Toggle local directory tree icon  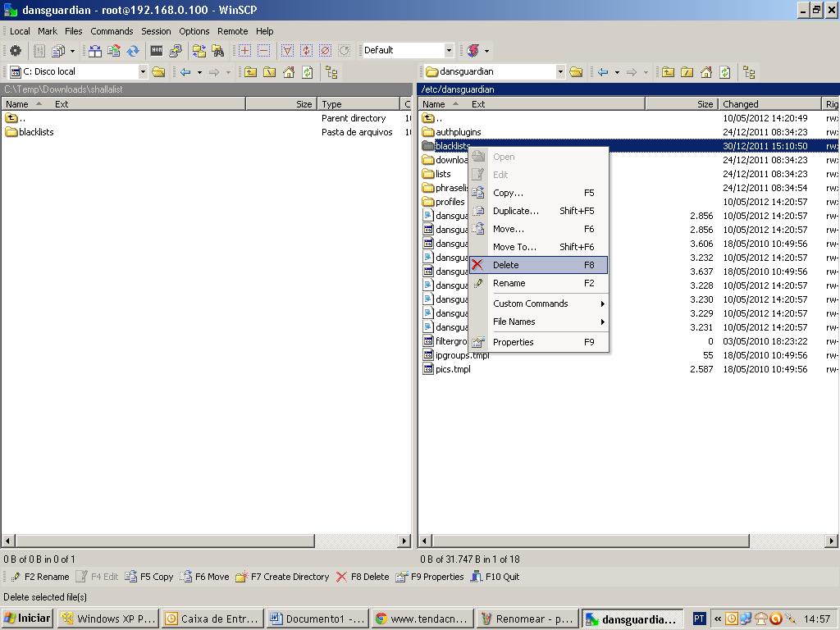pyautogui.click(x=331, y=72)
